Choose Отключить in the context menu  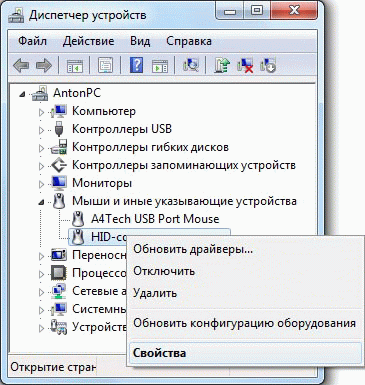[246, 271]
